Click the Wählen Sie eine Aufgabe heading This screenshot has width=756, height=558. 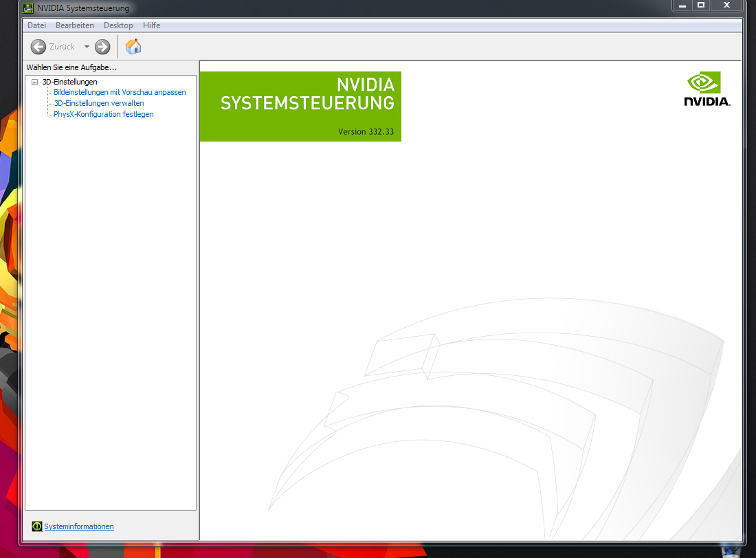point(71,67)
